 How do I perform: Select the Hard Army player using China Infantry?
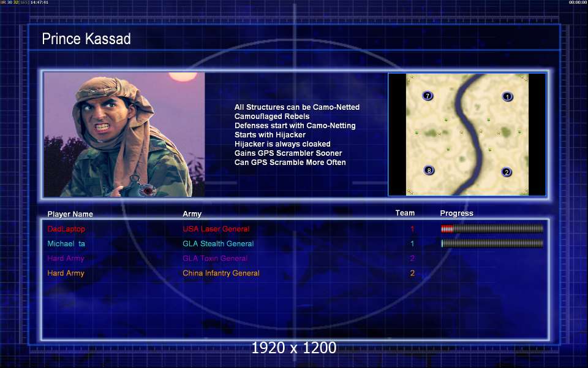tap(66, 273)
